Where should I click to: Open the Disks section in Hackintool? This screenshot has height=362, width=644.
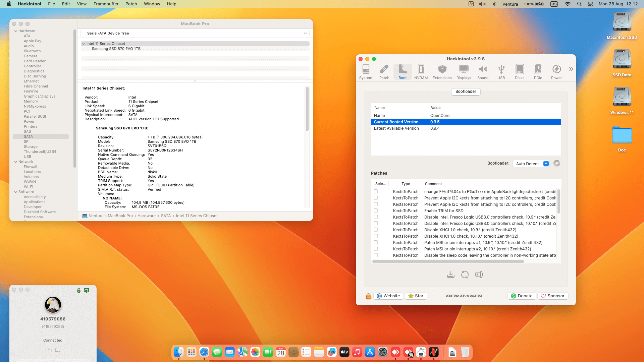pyautogui.click(x=520, y=71)
